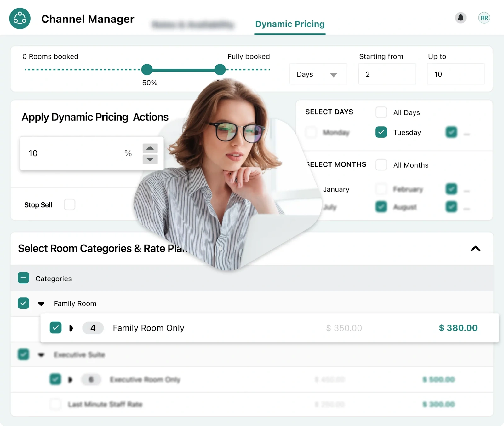
Task: Decrease the percentage with the down arrow
Action: [150, 159]
